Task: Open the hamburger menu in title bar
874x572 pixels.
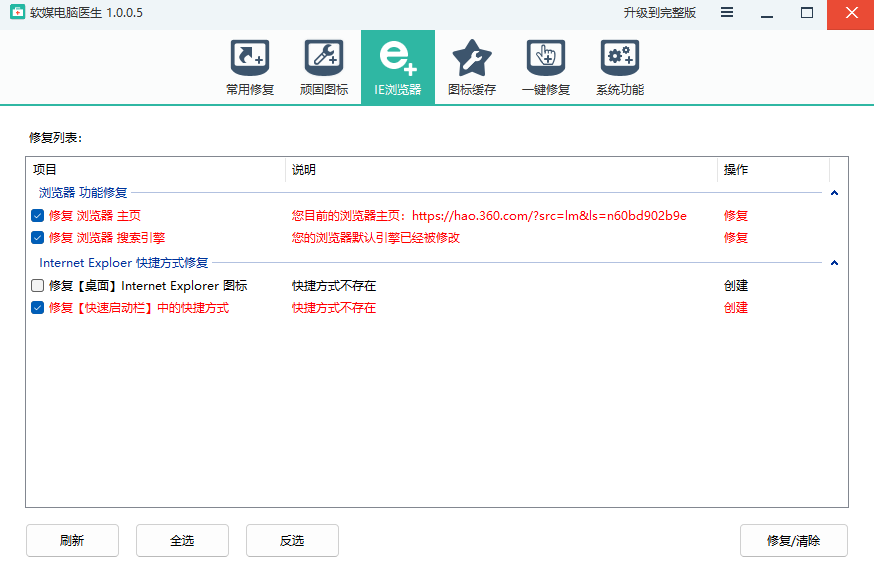Action: click(x=727, y=13)
